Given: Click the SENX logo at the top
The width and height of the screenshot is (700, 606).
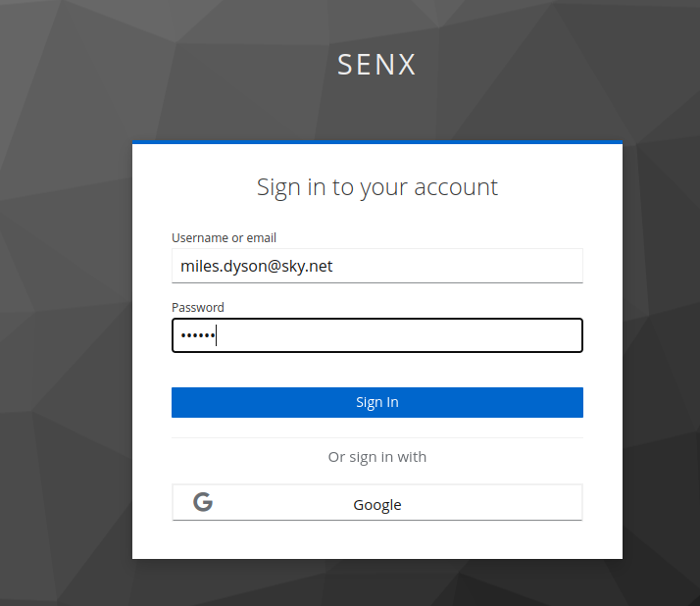Looking at the screenshot, I should [377, 65].
